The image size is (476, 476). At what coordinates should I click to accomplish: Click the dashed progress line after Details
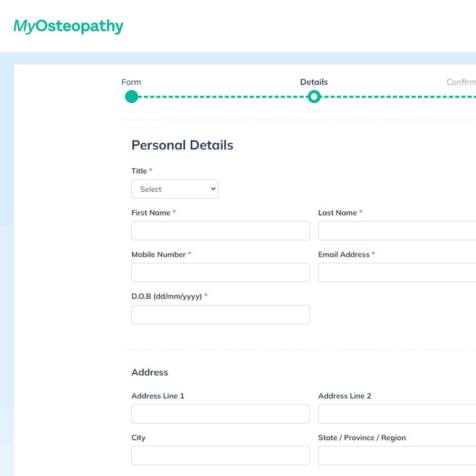coord(398,97)
